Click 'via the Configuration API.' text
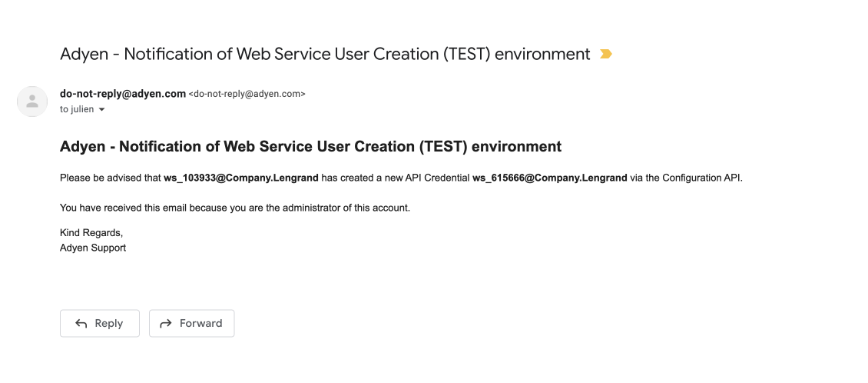Image resolution: width=868 pixels, height=383 pixels. coord(686,178)
